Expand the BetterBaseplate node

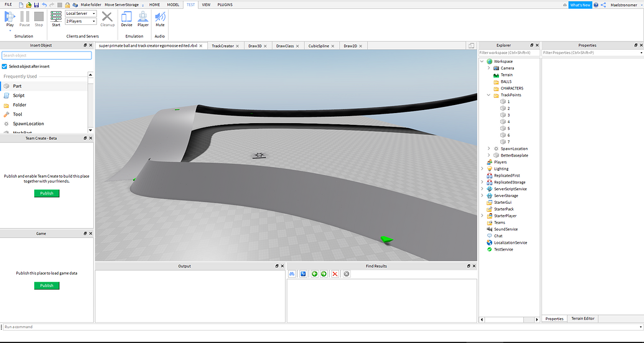click(x=488, y=155)
